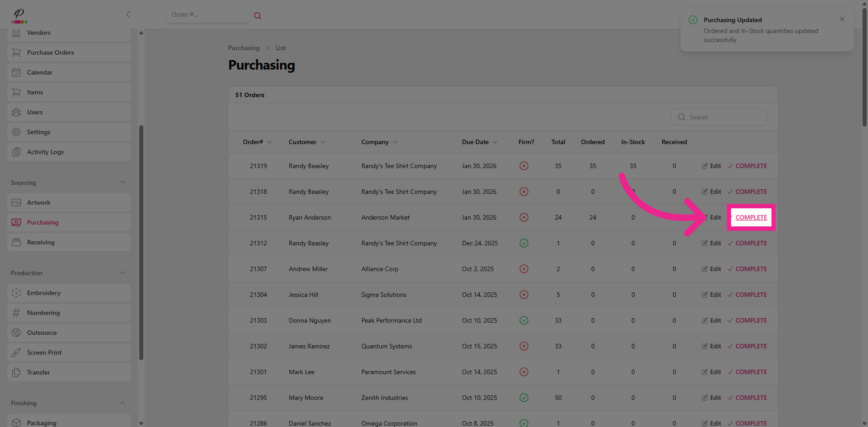The image size is (868, 427).
Task: Open Screen Print from the sidebar
Action: tap(44, 352)
